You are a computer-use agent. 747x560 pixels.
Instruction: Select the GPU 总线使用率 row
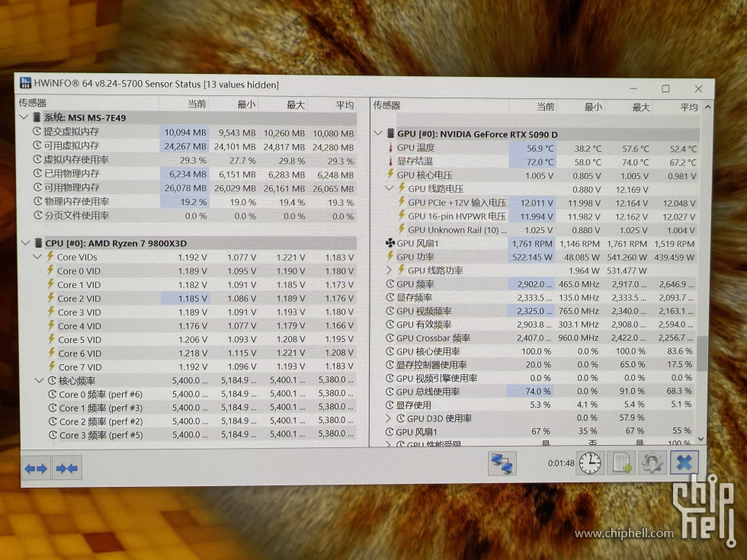click(x=540, y=391)
